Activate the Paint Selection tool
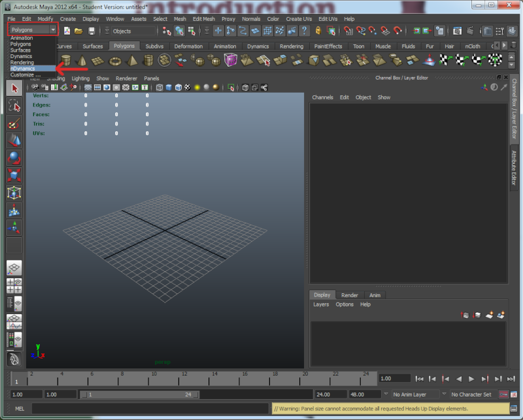The width and height of the screenshot is (523, 420). click(14, 123)
